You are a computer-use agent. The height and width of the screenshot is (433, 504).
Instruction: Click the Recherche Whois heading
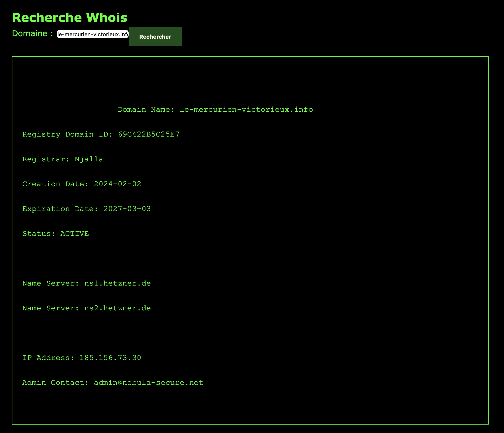[70, 18]
